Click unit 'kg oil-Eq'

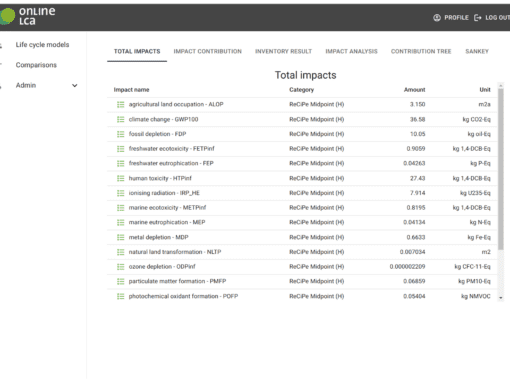point(479,134)
